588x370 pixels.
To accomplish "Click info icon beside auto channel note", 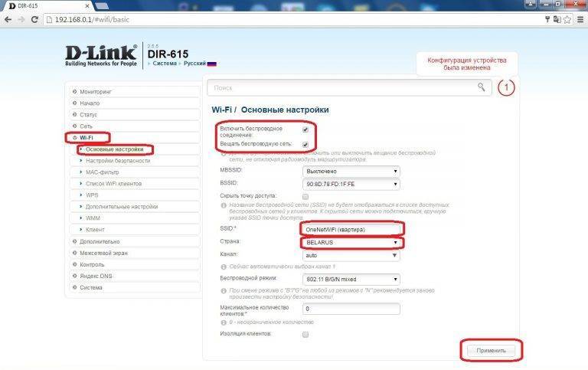I will (224, 267).
